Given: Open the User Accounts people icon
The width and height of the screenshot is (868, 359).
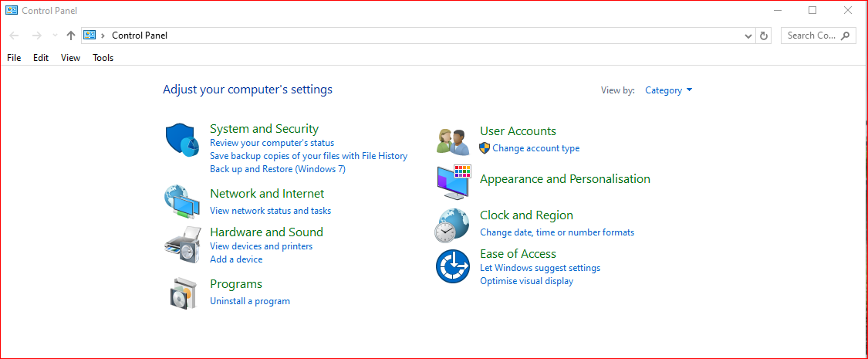Looking at the screenshot, I should (x=454, y=141).
